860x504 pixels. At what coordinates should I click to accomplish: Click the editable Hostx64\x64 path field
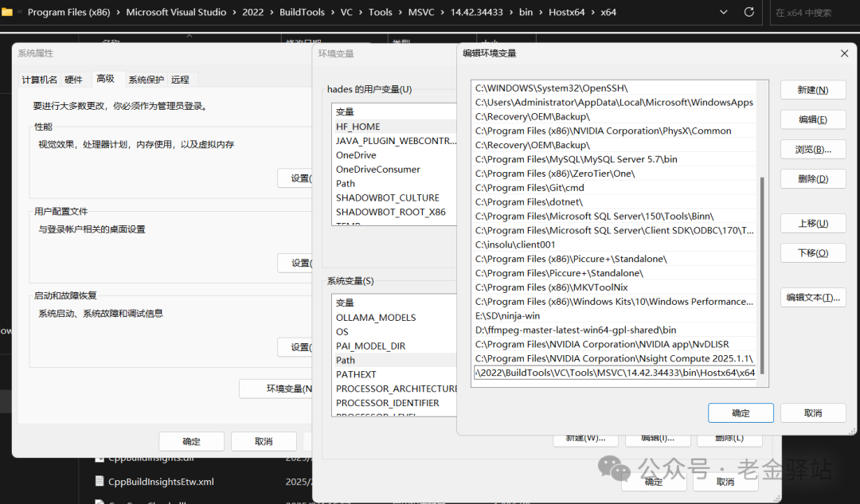coord(615,373)
